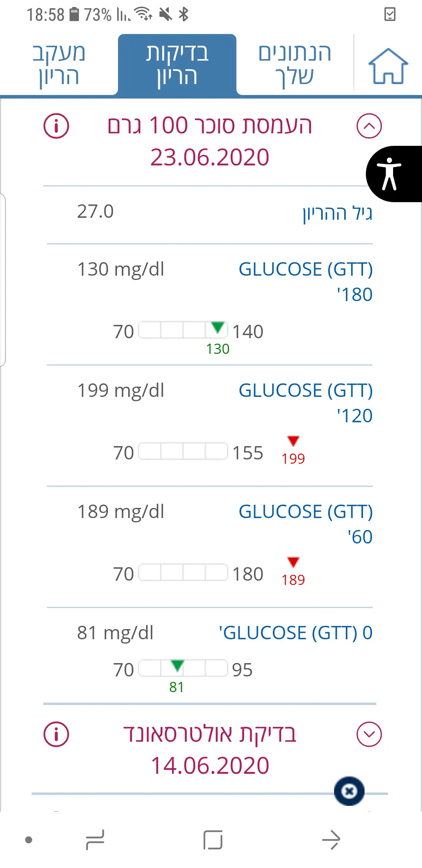The height and width of the screenshot is (868, 422).
Task: Collapse the העמסת סוכר 100 גרם section
Action: point(369,126)
